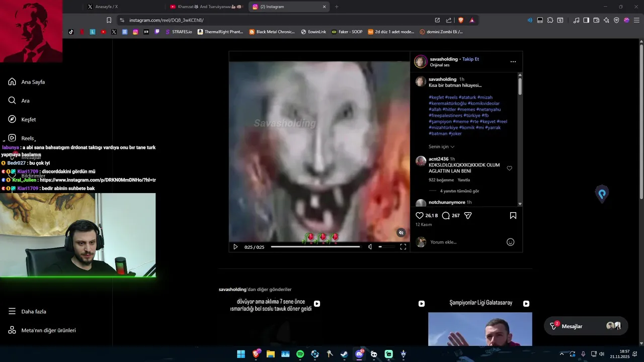
Task: Click the #joker hashtag
Action: click(455, 134)
